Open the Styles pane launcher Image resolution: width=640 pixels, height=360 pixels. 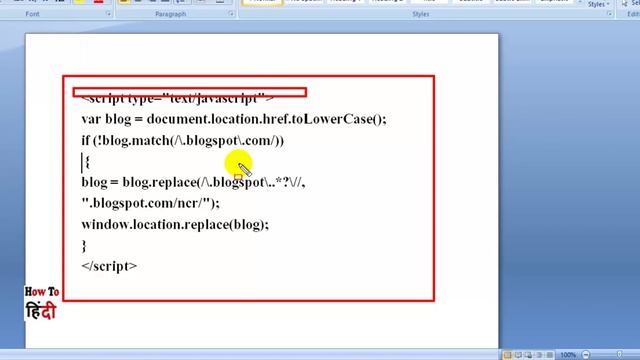pos(609,13)
